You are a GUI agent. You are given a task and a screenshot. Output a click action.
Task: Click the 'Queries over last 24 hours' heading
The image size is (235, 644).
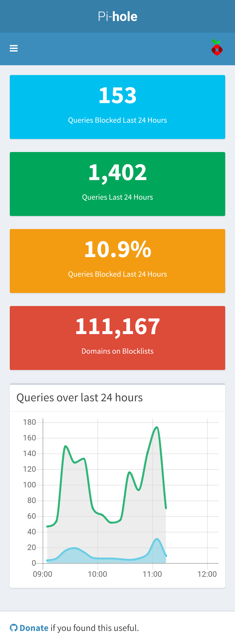click(x=79, y=398)
